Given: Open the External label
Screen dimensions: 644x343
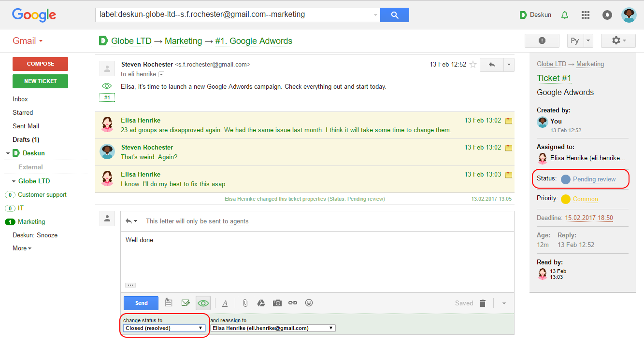Looking at the screenshot, I should coord(30,167).
